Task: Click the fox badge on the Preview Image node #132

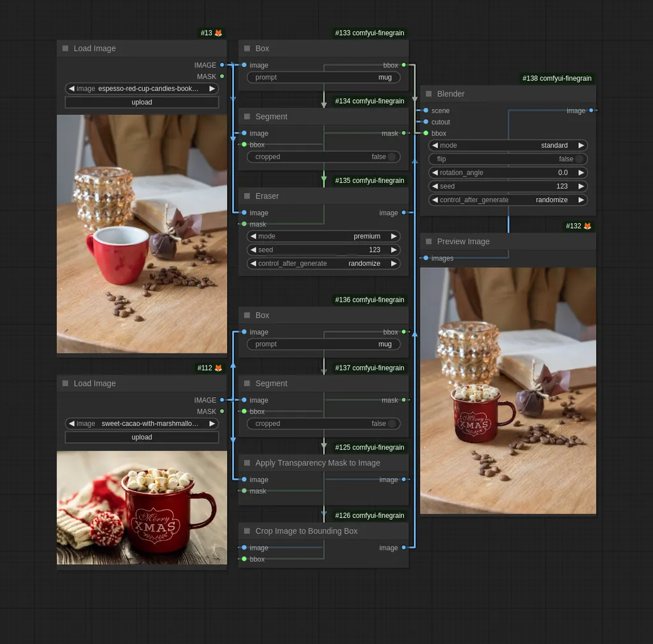Action: (x=587, y=225)
